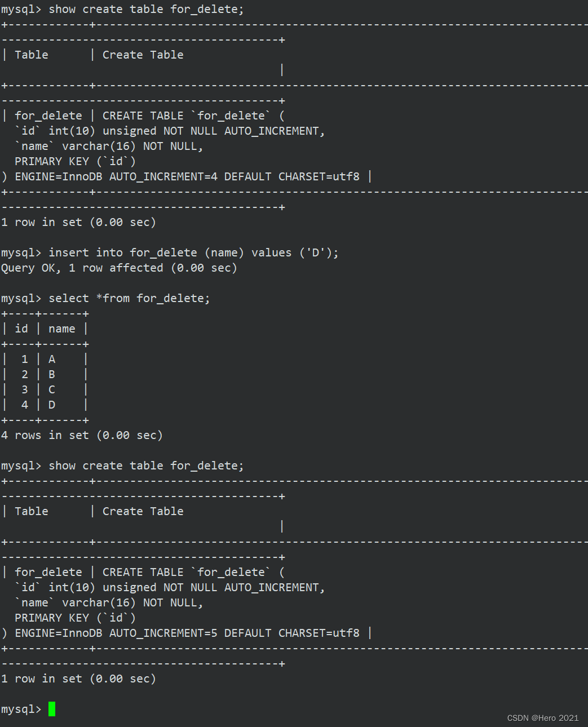Click the row with id 2 B
Viewport: 588px width, 727px height.
[45, 374]
